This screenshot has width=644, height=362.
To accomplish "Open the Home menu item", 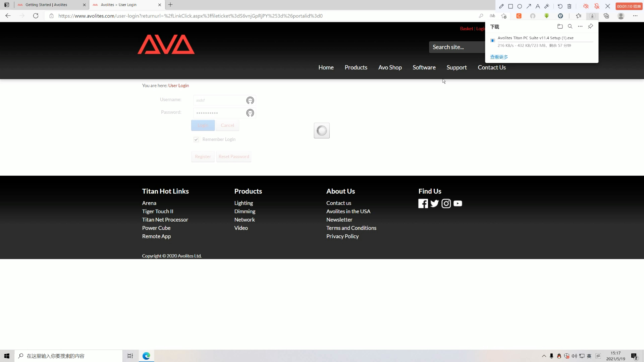I will tap(326, 67).
